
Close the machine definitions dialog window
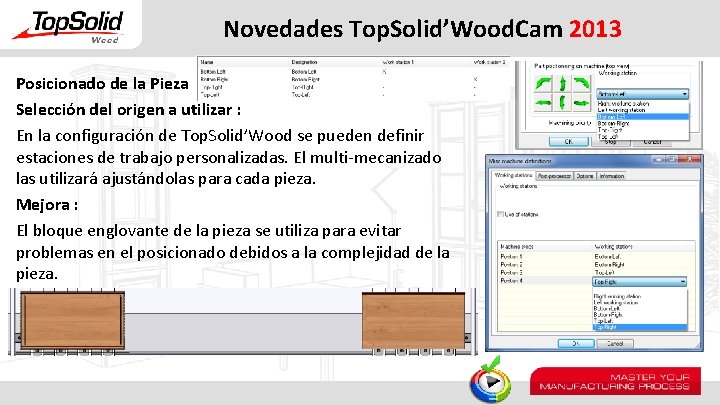point(689,160)
